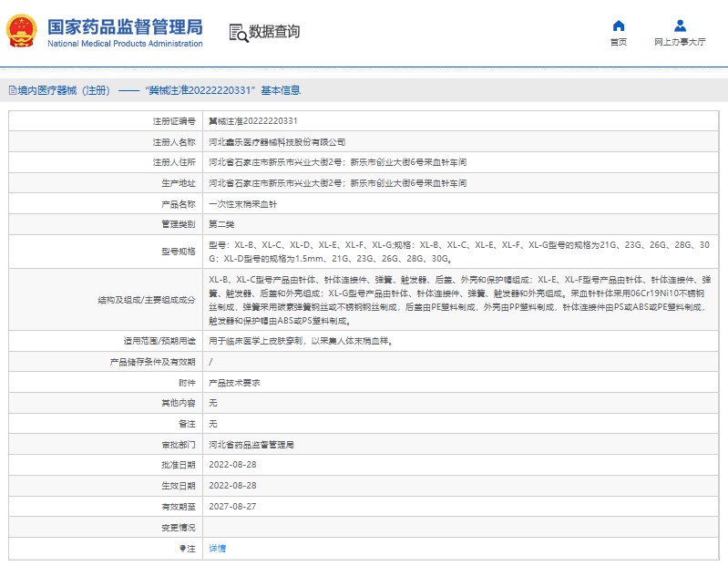Click the document icon before 境内医疗器械
Screen dimensions: 728x566
coord(12,90)
